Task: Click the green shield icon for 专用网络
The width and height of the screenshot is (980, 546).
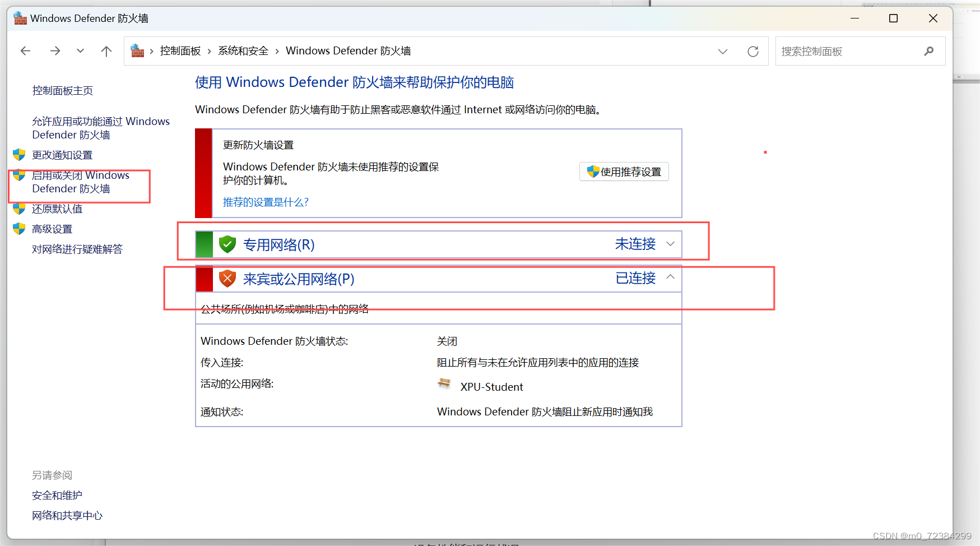Action: point(227,244)
